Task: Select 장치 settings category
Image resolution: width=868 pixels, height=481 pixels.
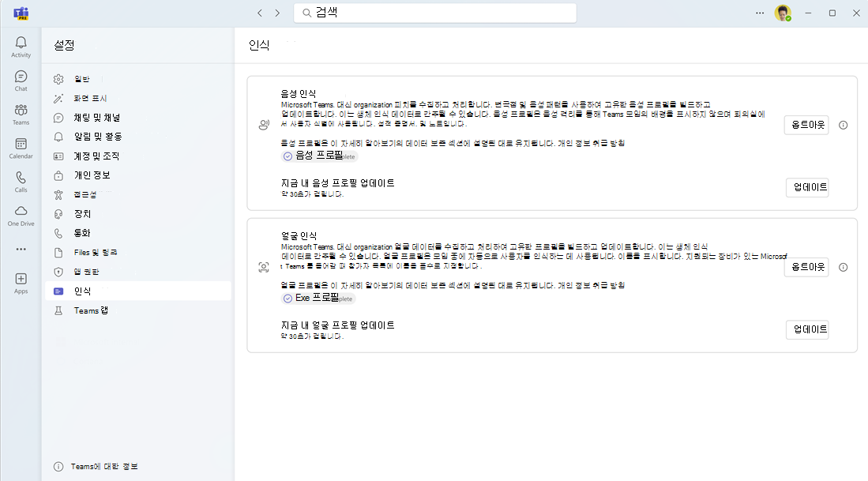Action: point(138,214)
